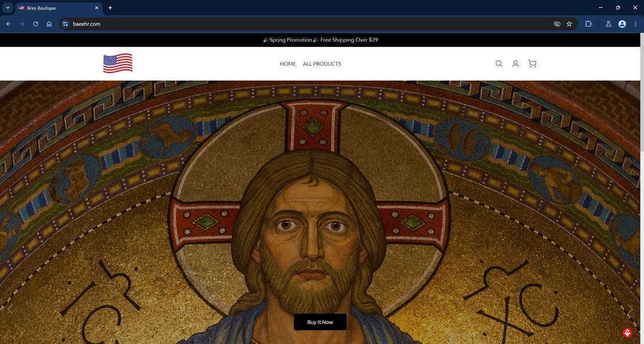Open the browser extensions menu
The image size is (644, 344).
[x=588, y=24]
